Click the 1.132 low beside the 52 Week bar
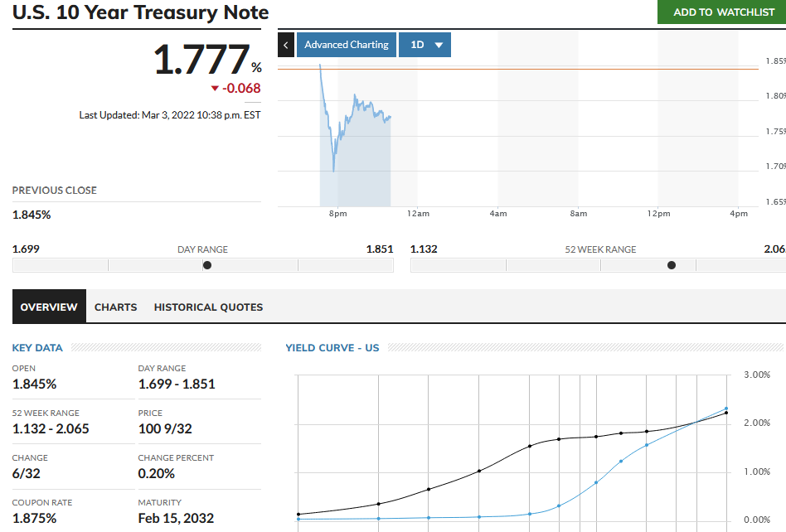The image size is (786, 532). coord(424,249)
